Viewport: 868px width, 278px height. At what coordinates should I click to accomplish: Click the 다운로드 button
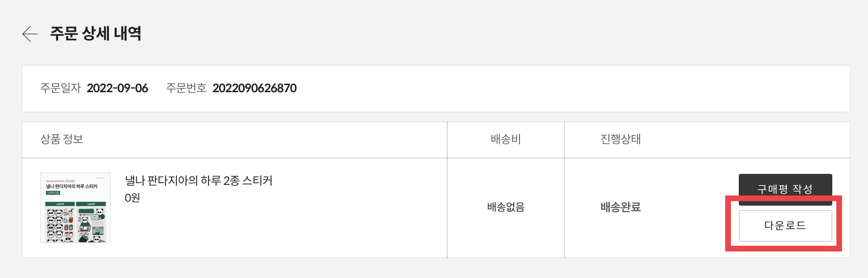(785, 225)
